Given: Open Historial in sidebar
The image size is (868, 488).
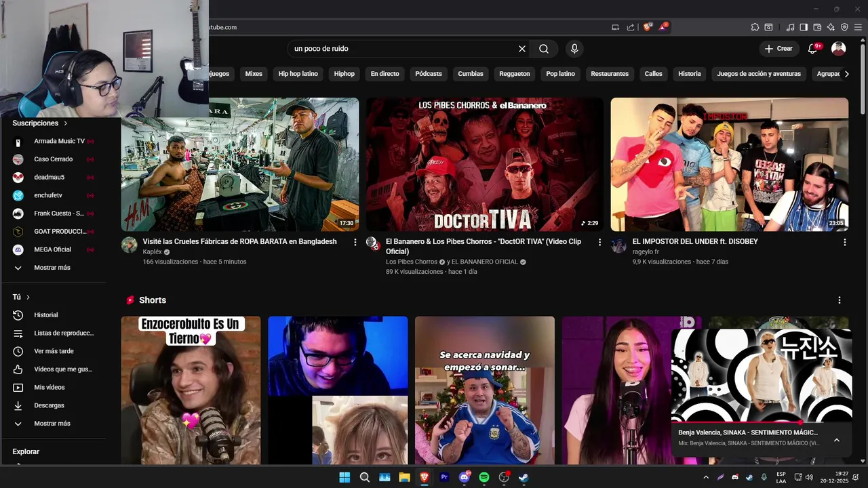Looking at the screenshot, I should point(54,315).
